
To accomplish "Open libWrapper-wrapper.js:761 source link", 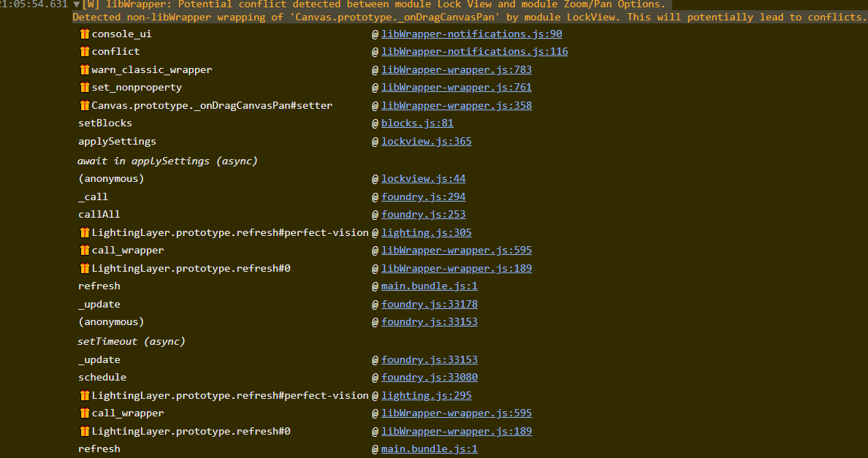I will pyautogui.click(x=457, y=88).
